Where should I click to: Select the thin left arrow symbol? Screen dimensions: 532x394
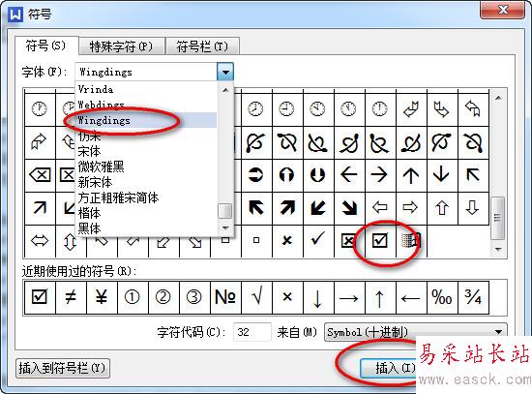point(348,175)
